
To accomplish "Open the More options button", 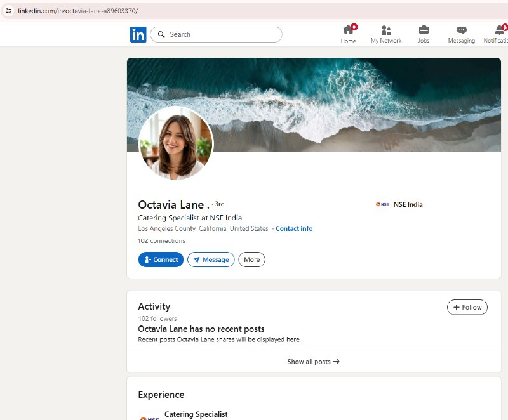I will point(251,259).
